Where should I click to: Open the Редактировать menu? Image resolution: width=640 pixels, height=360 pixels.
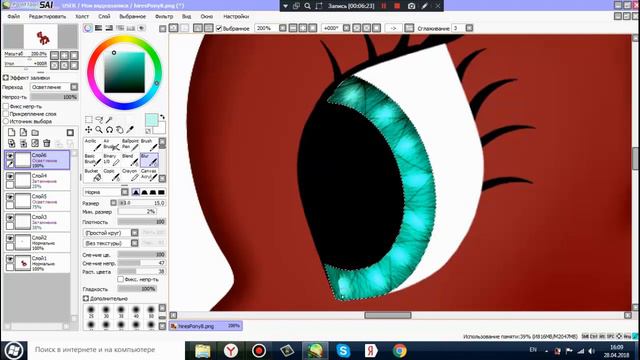(x=47, y=16)
